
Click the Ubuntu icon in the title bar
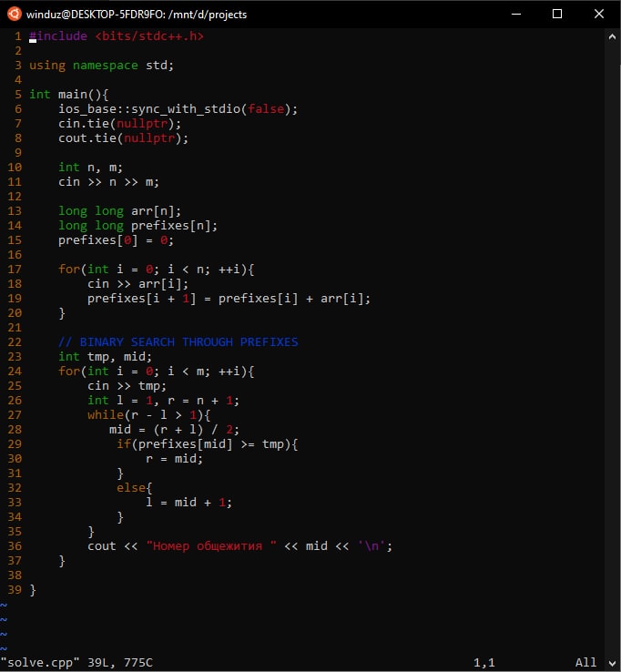pyautogui.click(x=15, y=14)
